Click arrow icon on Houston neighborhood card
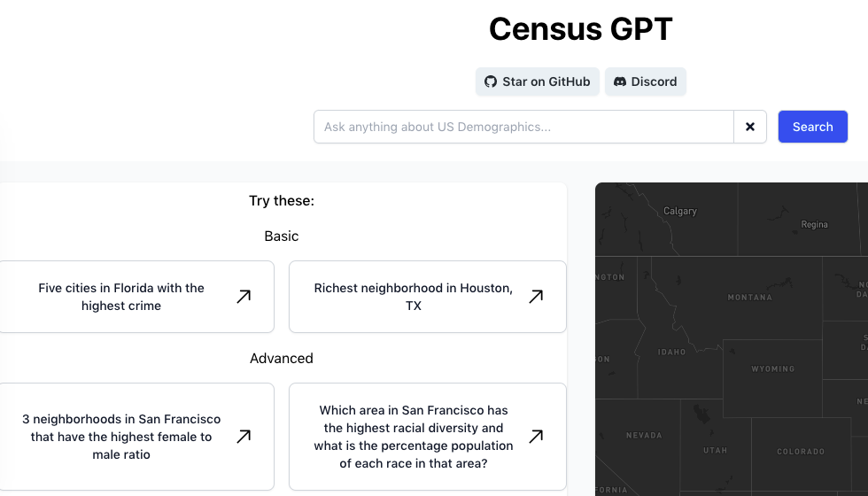 point(536,297)
